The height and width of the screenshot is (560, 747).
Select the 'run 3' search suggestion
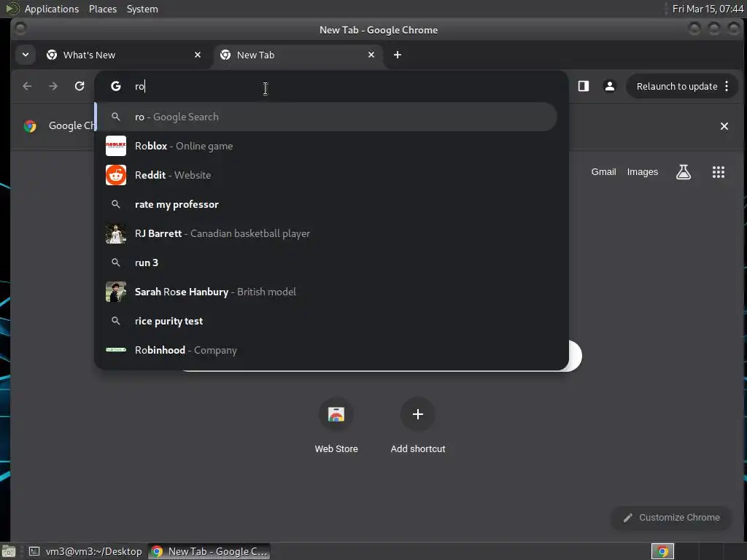click(326, 262)
